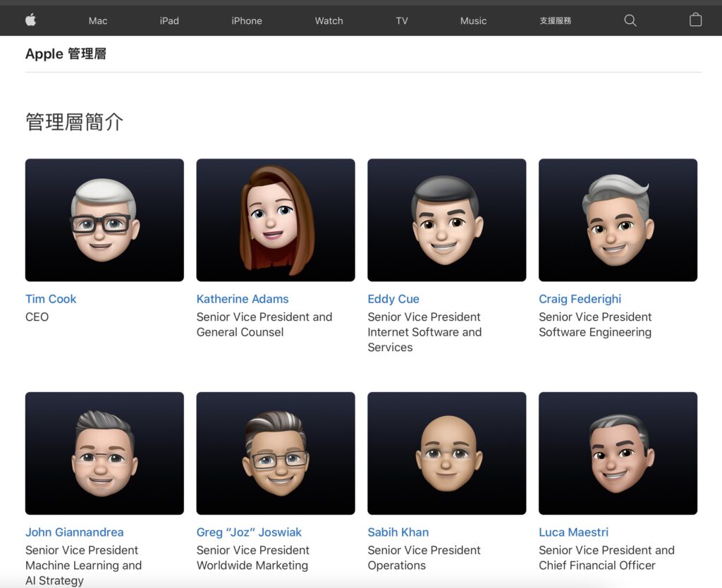Open Sabih Khan profile link
Screen dimensions: 722x588
[398, 532]
